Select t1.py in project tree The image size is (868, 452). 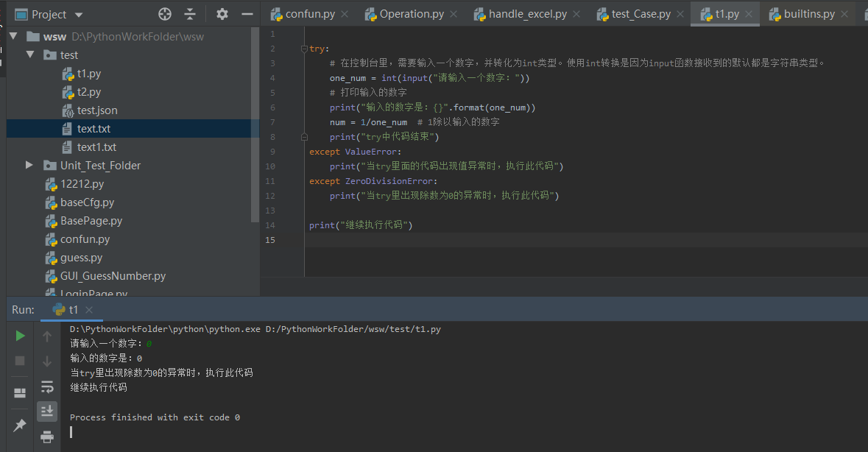(x=88, y=74)
